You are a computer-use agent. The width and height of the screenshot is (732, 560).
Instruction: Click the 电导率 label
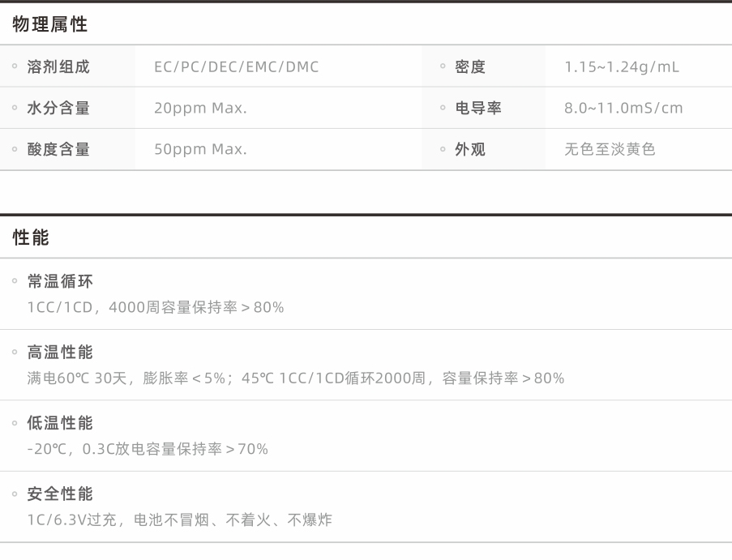pyautogui.click(x=478, y=109)
